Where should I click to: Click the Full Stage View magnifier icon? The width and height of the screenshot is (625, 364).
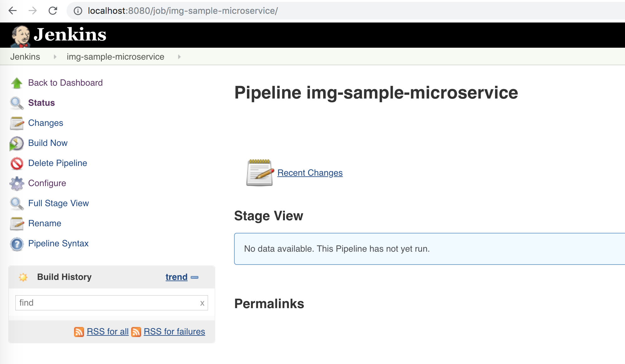(17, 204)
